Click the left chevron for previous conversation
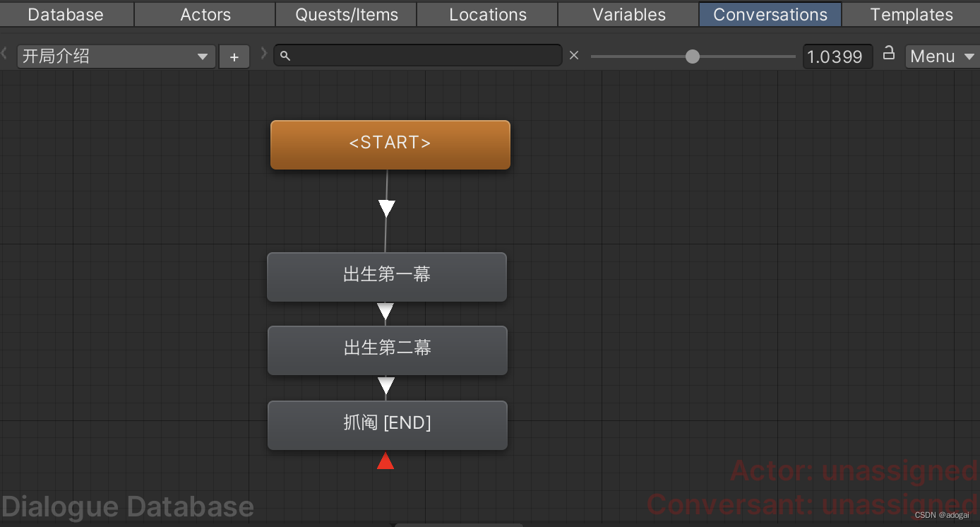 click(x=5, y=52)
